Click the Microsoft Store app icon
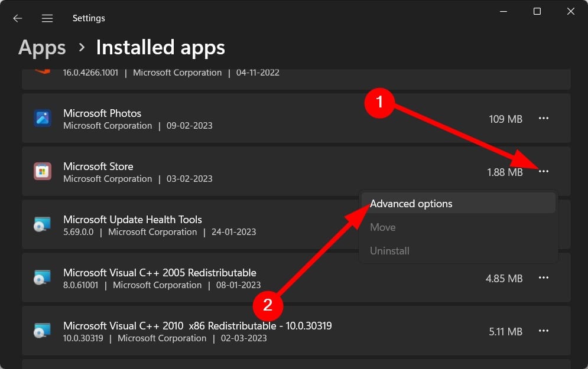This screenshot has height=369, width=588. [x=43, y=172]
